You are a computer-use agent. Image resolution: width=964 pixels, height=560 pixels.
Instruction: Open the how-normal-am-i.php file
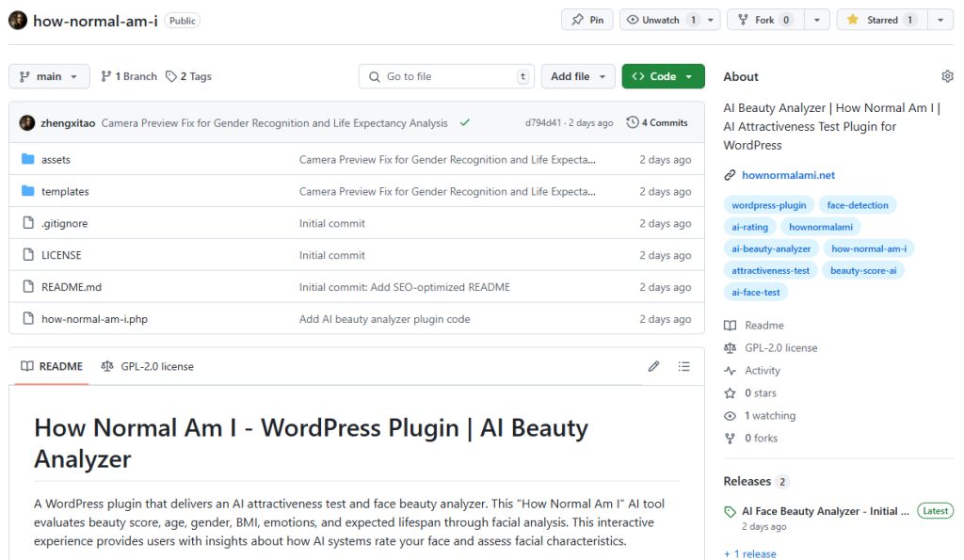pos(95,319)
